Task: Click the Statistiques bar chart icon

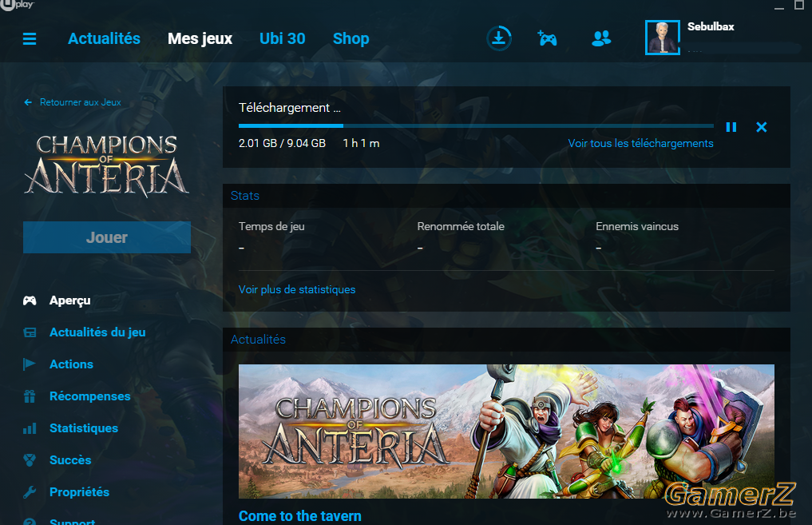Action: tap(30, 428)
